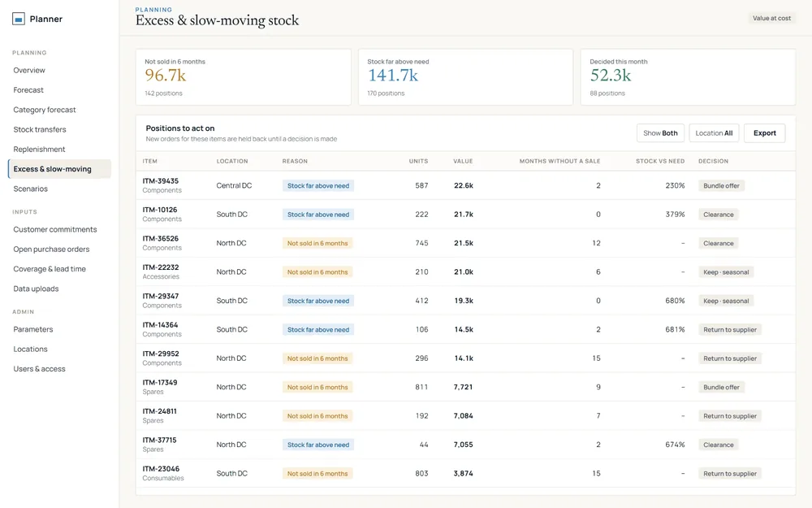
Task: Go to Customer commitments
Action: pyautogui.click(x=55, y=229)
